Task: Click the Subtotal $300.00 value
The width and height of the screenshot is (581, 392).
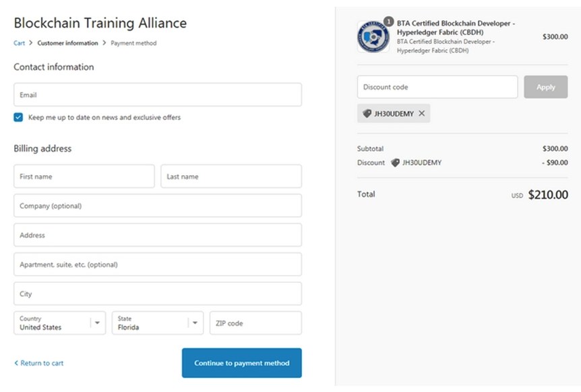Action: tap(555, 148)
